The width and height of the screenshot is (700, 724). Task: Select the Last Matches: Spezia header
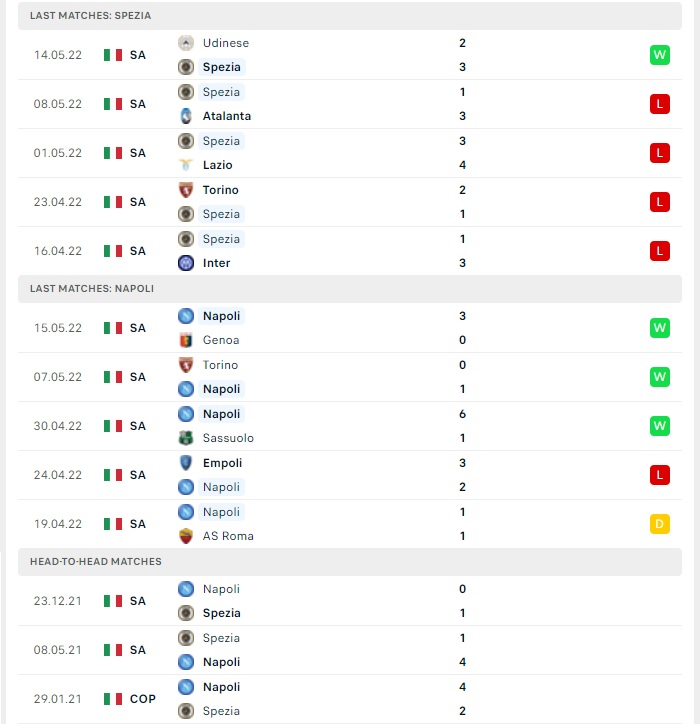click(x=350, y=16)
